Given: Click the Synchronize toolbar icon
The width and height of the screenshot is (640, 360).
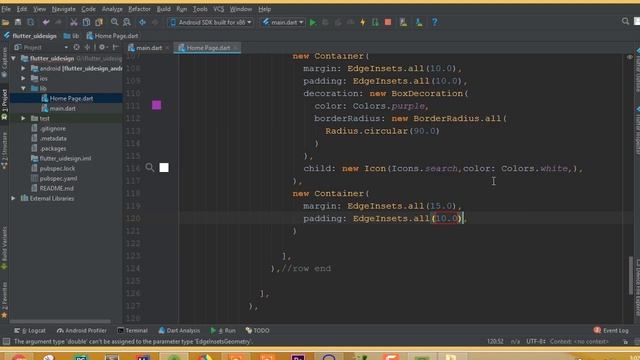Looking at the screenshot, I should (x=31, y=22).
